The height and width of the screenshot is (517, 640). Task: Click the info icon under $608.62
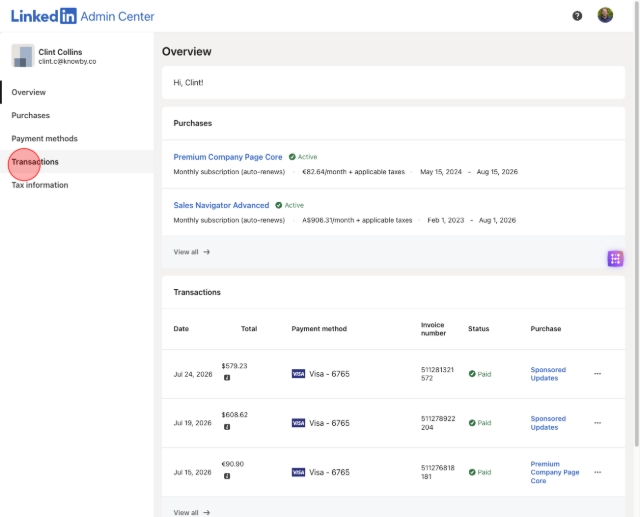coord(227,427)
